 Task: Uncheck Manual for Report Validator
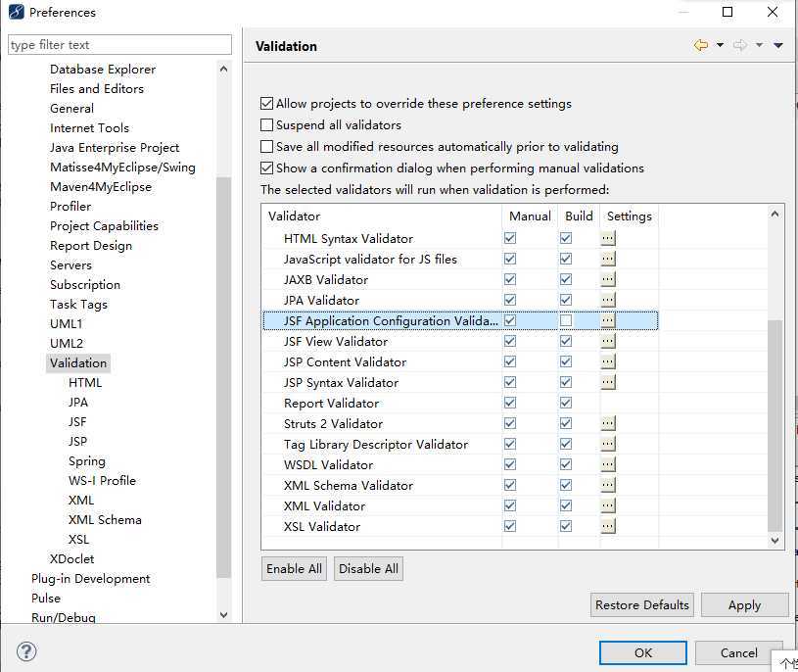510,403
